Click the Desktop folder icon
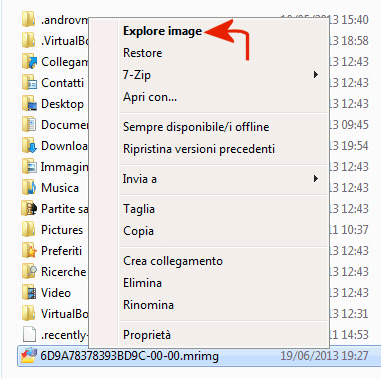 (29, 104)
